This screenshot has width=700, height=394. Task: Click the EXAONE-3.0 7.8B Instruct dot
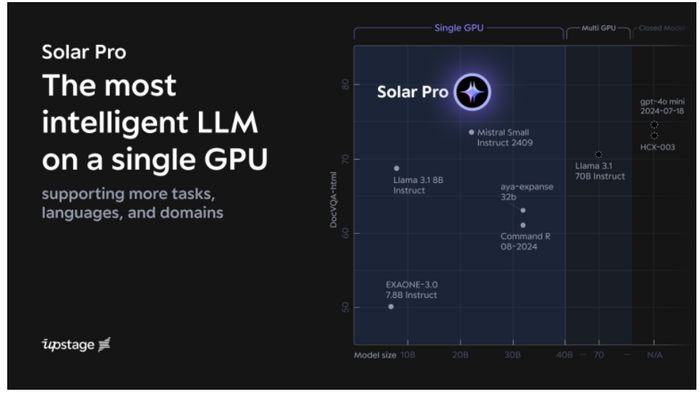tap(391, 307)
